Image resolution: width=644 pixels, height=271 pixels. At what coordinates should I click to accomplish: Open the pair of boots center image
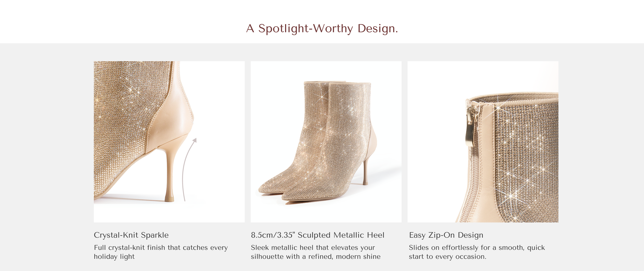326,141
